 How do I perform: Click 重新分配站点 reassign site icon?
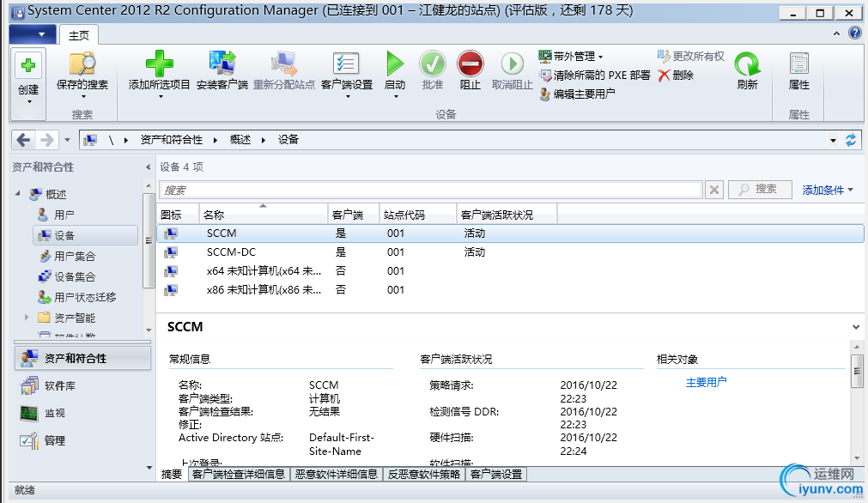[x=284, y=64]
